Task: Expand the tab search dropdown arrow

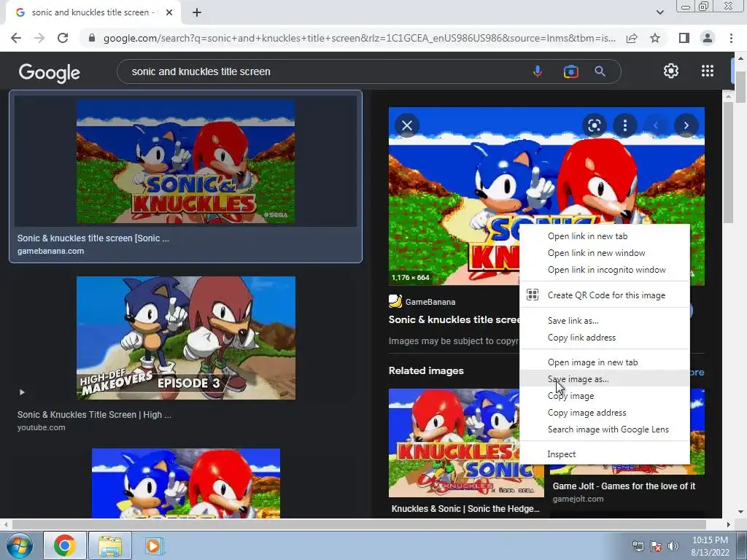Action: 659,12
